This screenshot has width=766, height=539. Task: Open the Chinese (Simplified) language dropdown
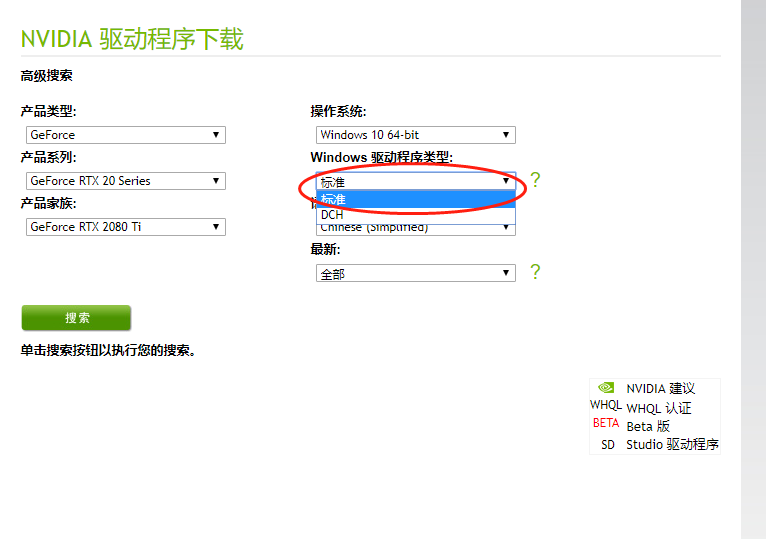click(415, 228)
